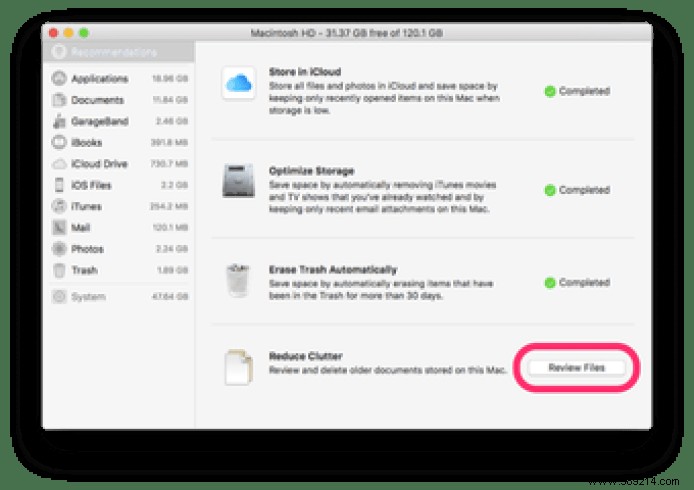
Task: Open the Applications category label
Action: (x=100, y=79)
